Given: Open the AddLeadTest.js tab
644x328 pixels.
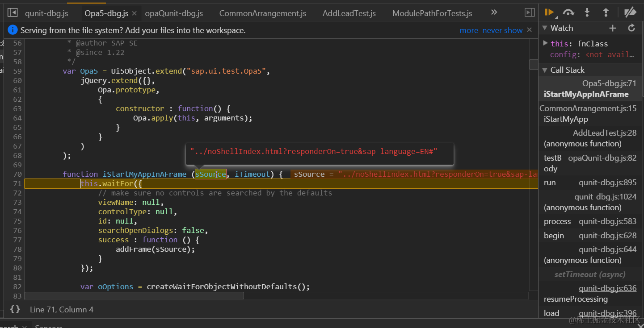Looking at the screenshot, I should click(349, 13).
